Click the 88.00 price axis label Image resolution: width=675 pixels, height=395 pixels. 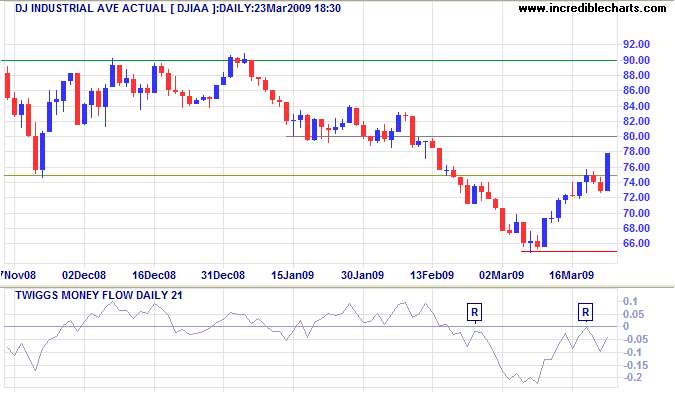click(x=636, y=75)
